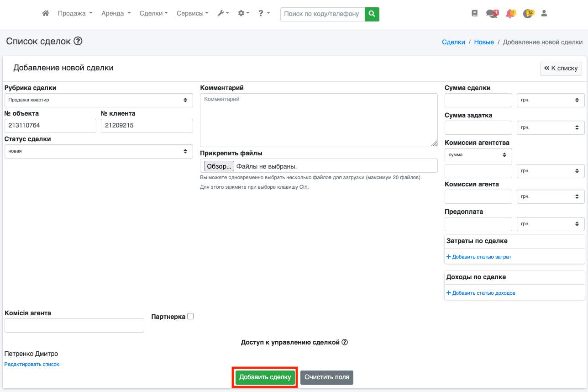Focus the Комментарий text area
This screenshot has height=392, width=588.
pos(319,120)
